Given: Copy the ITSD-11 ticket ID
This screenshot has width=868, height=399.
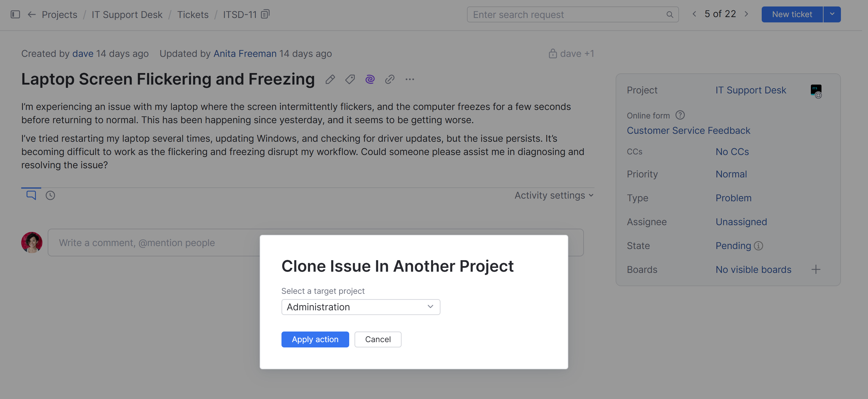Looking at the screenshot, I should [x=266, y=14].
